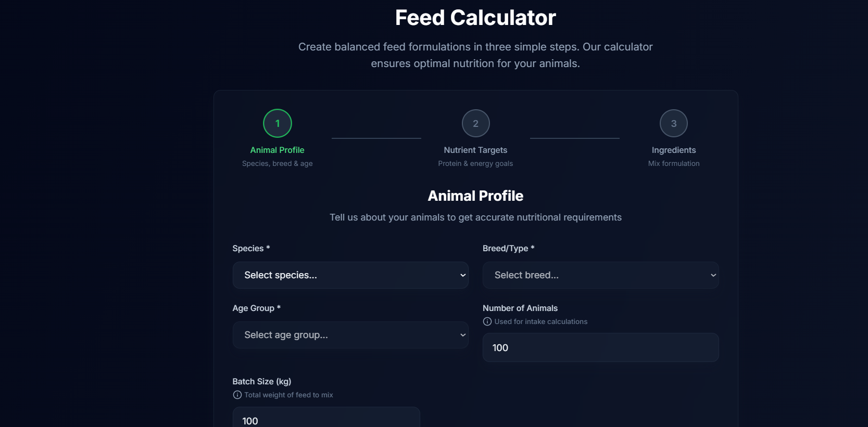This screenshot has width=868, height=427.
Task: Click the step 3 circle icon
Action: coord(674,123)
